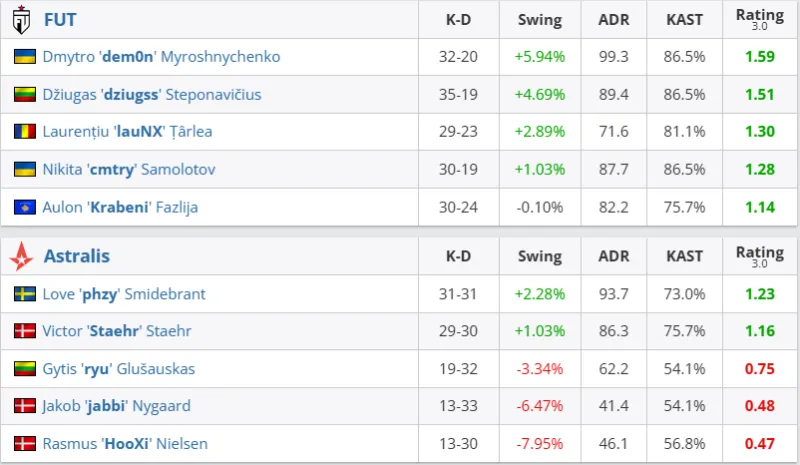The height and width of the screenshot is (465, 800).
Task: Click the Swedish flag beside phzy
Action: (25, 294)
